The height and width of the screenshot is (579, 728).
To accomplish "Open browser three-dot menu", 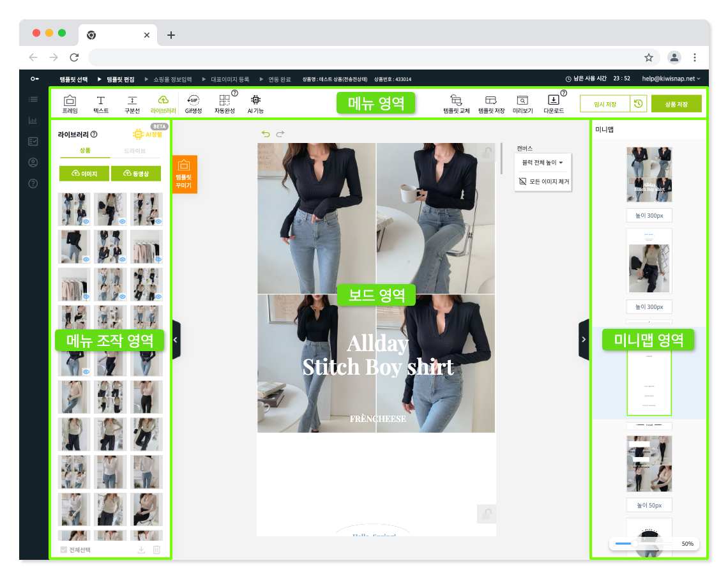I will click(695, 57).
